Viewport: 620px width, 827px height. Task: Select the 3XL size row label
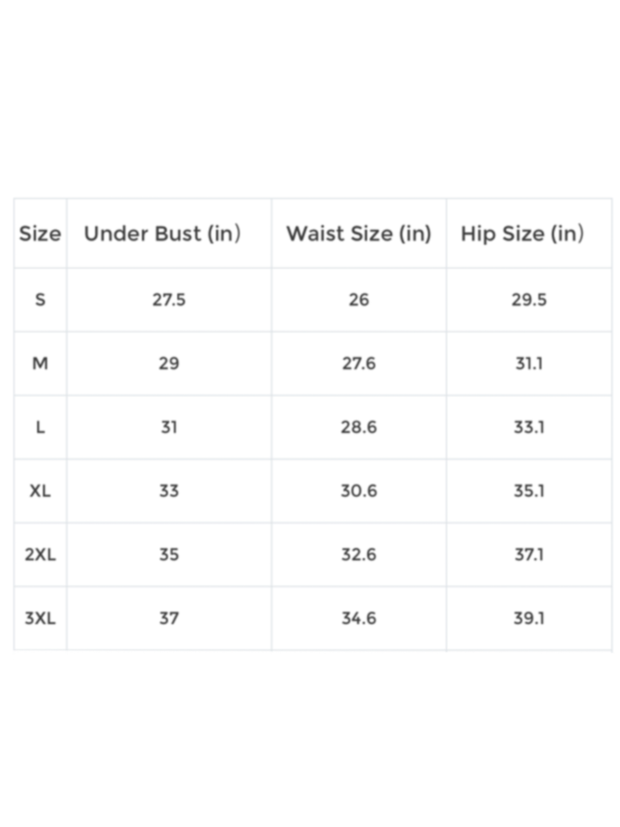click(40, 619)
